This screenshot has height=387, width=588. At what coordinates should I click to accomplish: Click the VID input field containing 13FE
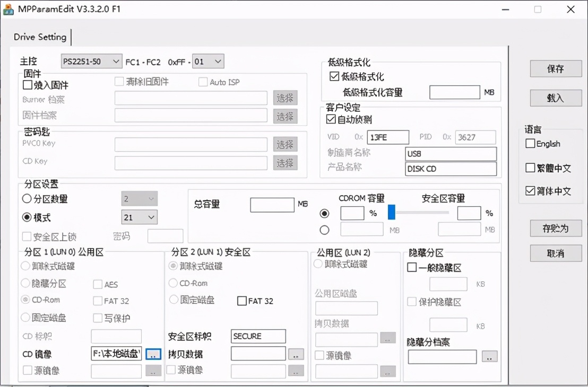tap(388, 137)
